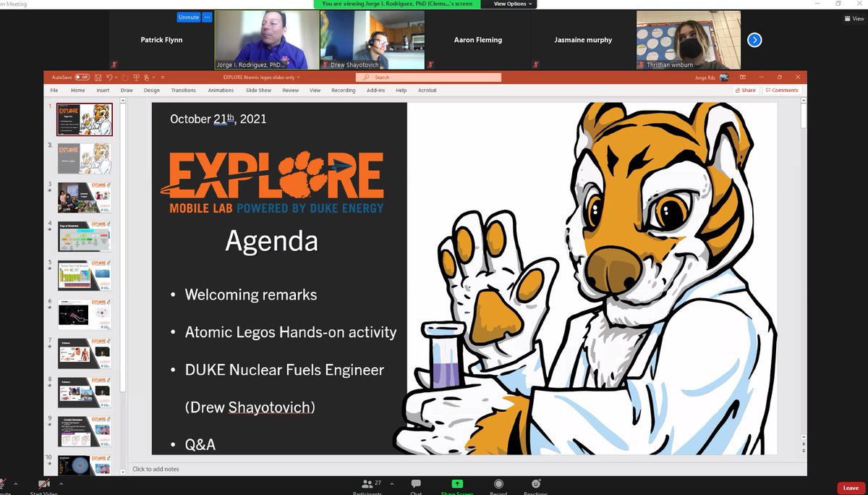Open more options on Patrick Flynn tile
Screen dimensions: 868x495
click(207, 17)
